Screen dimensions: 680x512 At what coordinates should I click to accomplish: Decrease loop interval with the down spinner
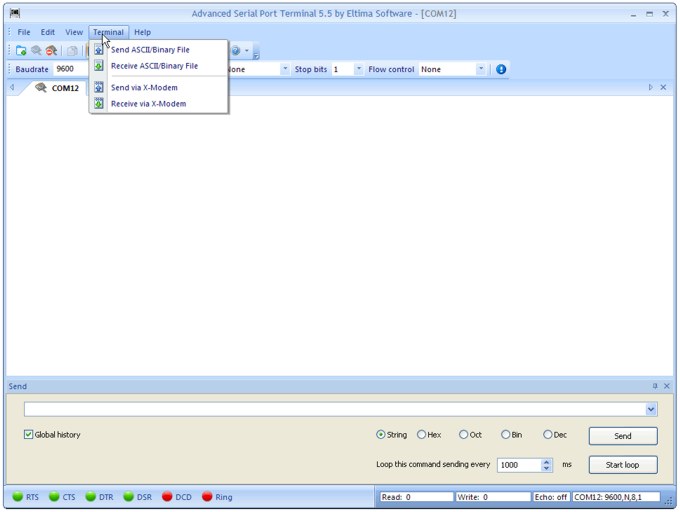(546, 468)
